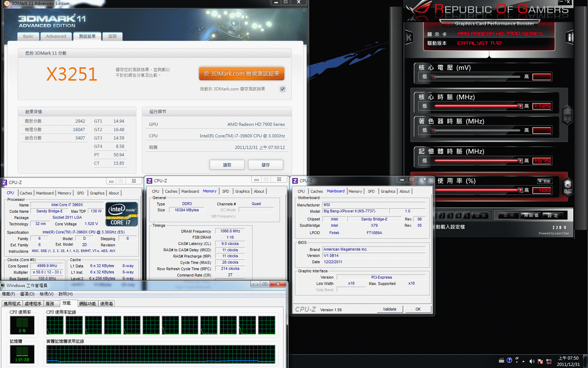This screenshot has height=368, width=588.
Task: Click the blue help icon in taskbar
Action: point(509,360)
